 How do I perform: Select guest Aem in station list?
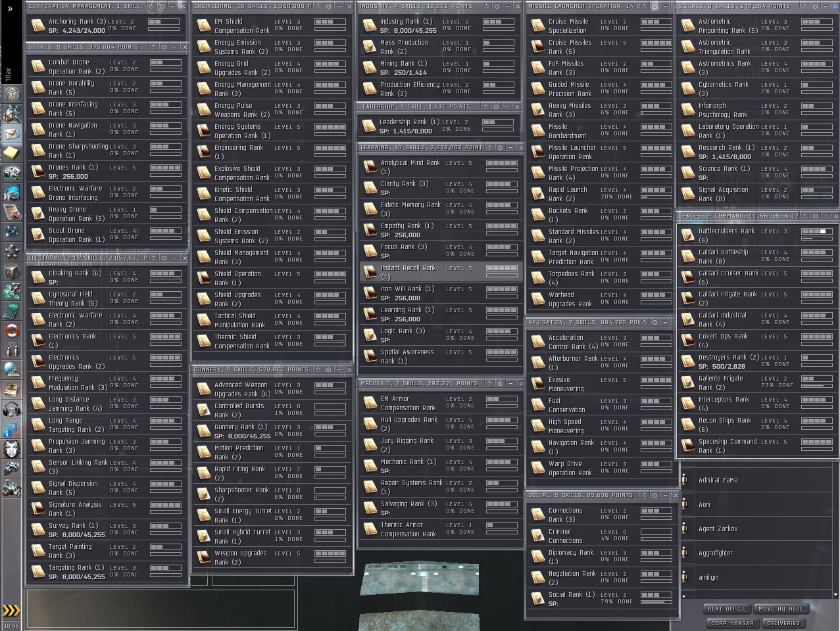click(756, 504)
